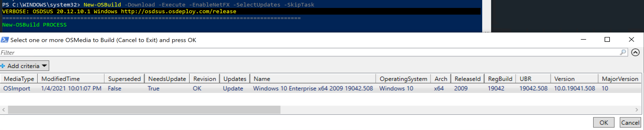The image size is (644, 130).
Task: Click the Superseded column header
Action: (x=124, y=79)
